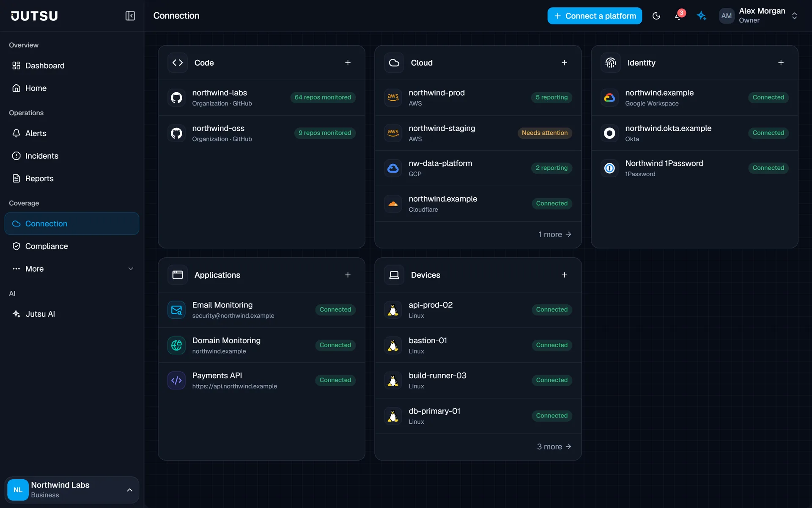This screenshot has height=508, width=812.
Task: Click the JUTSU logo
Action: [34, 16]
